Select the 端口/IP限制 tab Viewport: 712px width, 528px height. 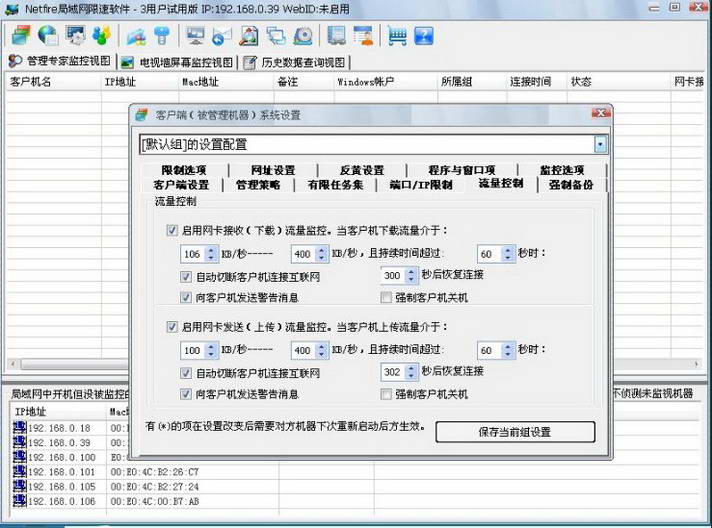coord(421,185)
